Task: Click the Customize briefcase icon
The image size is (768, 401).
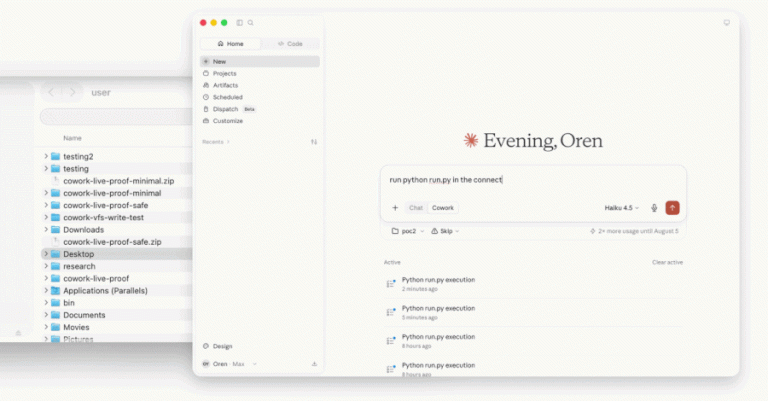Action: [206, 120]
